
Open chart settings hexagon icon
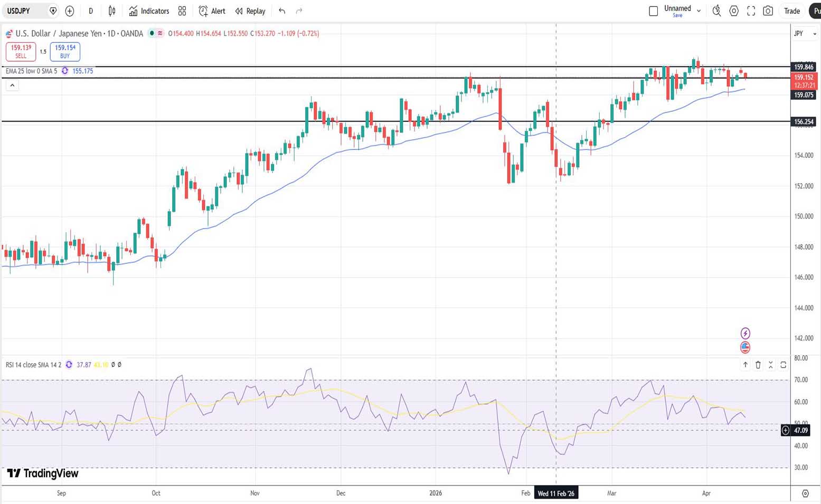[734, 11]
